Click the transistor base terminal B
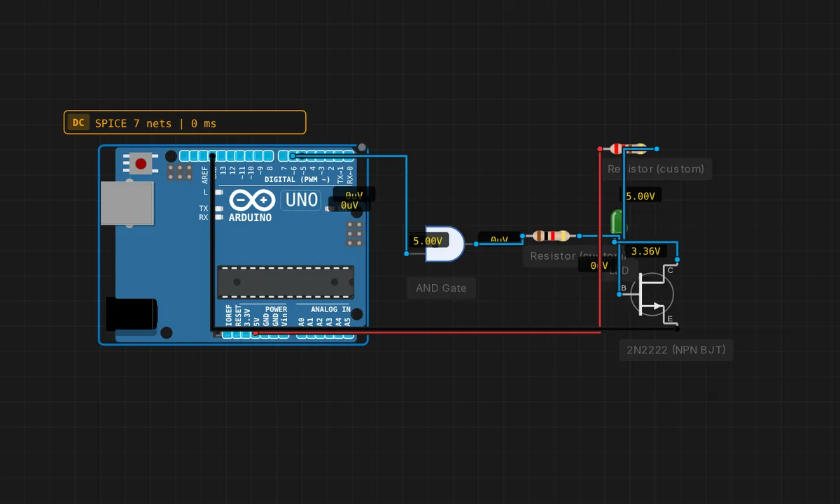Image resolution: width=840 pixels, height=504 pixels. pos(619,295)
